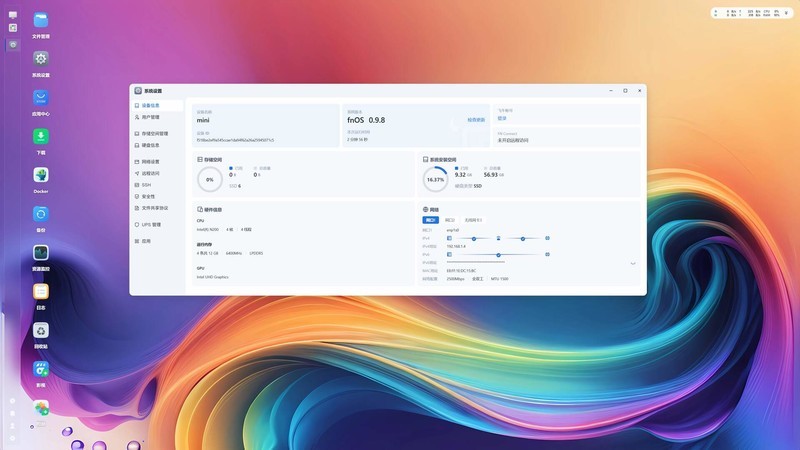Click the desktop monitor icon in the top-left taskbar
800x450 pixels.
[x=13, y=15]
